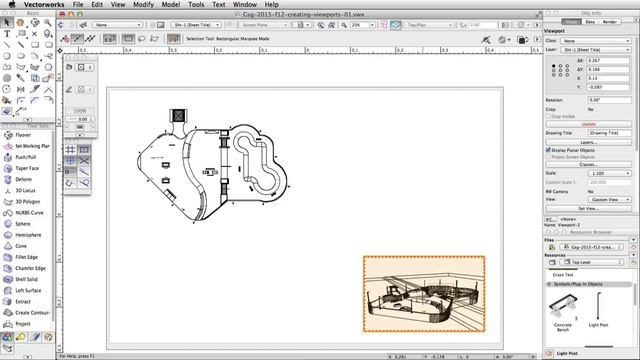
Task: Click the Set View... button
Action: tap(588, 209)
